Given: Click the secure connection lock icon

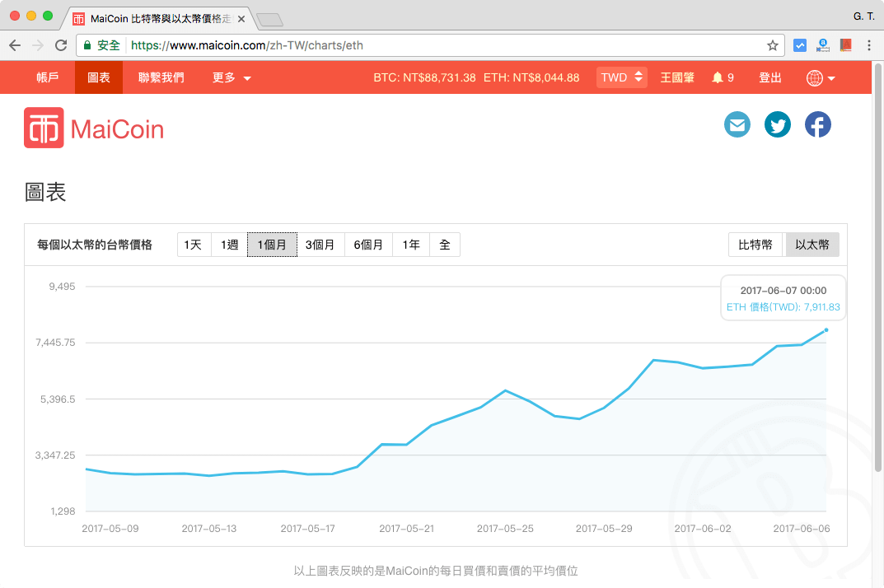Looking at the screenshot, I should pos(87,45).
